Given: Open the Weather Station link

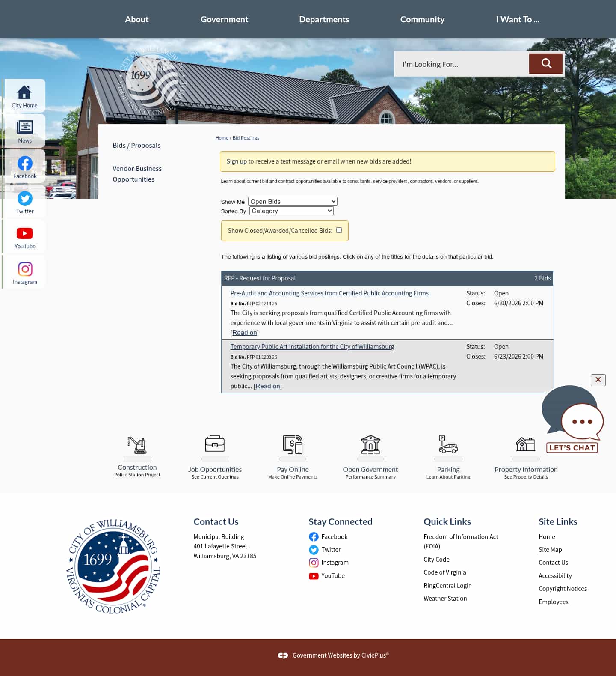Looking at the screenshot, I should 445,599.
